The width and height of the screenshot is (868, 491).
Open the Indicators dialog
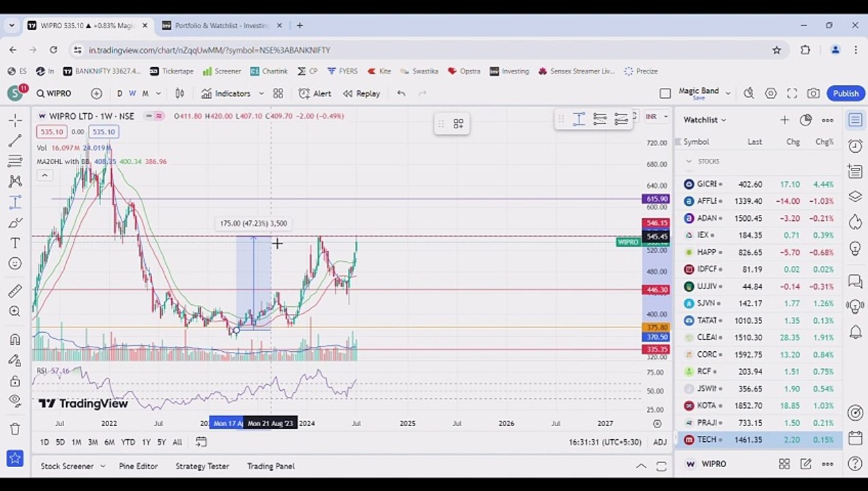click(x=226, y=93)
